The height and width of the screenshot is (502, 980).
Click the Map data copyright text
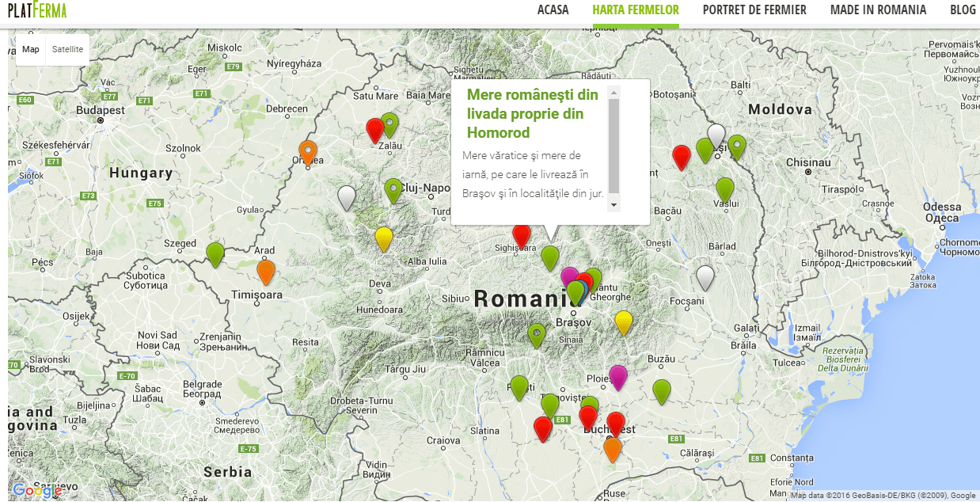[x=883, y=496]
